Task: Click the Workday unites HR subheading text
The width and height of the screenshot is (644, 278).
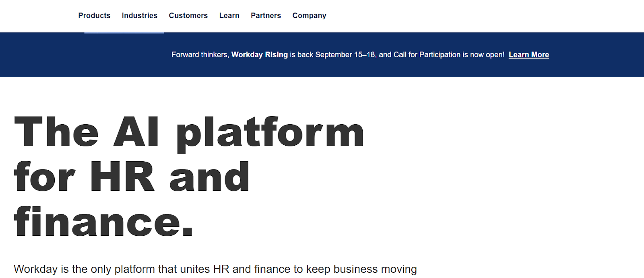Action: click(x=215, y=269)
